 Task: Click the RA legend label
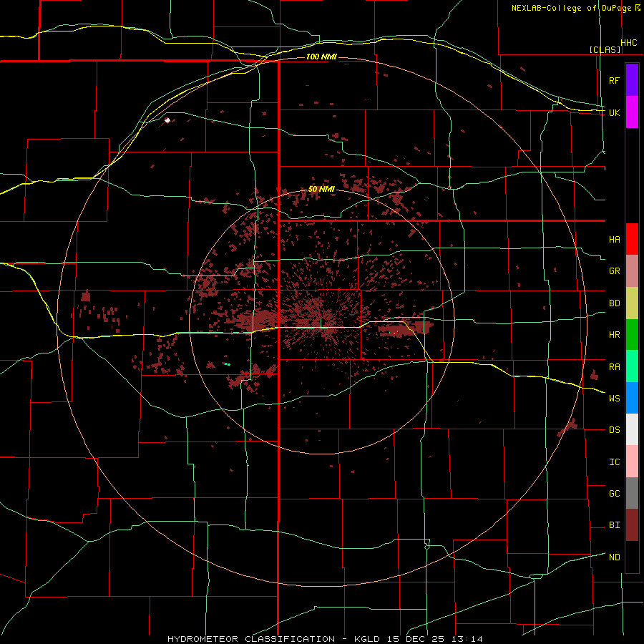point(615,367)
